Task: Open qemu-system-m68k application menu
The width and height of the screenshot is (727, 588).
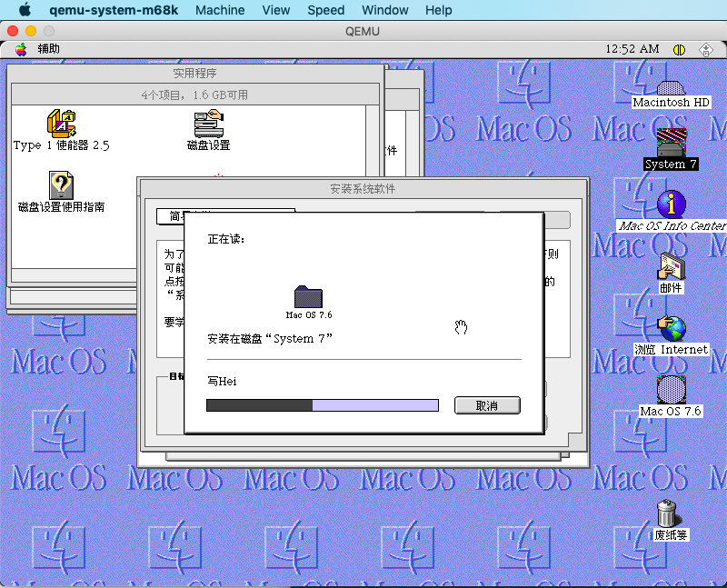Action: 114,10
